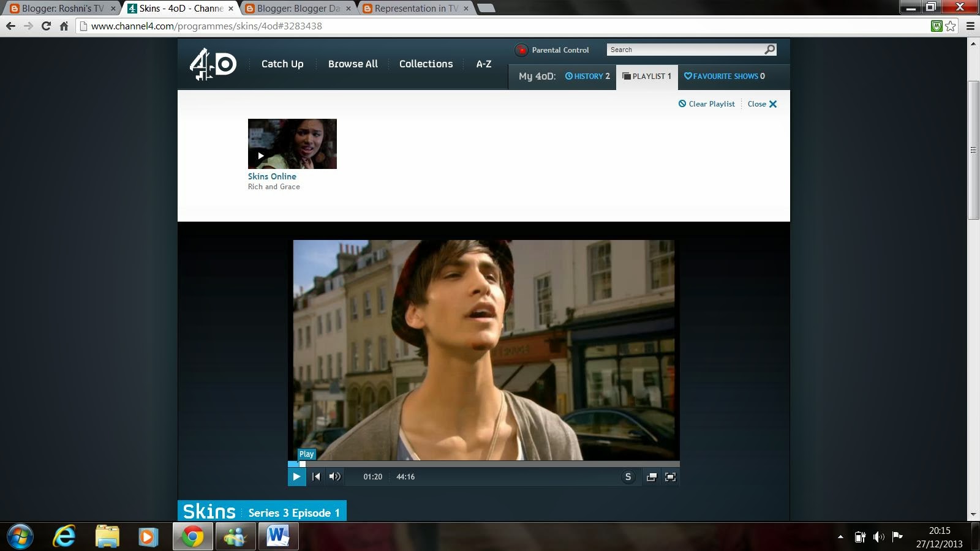Open the History tab in My 4oD

pyautogui.click(x=587, y=77)
